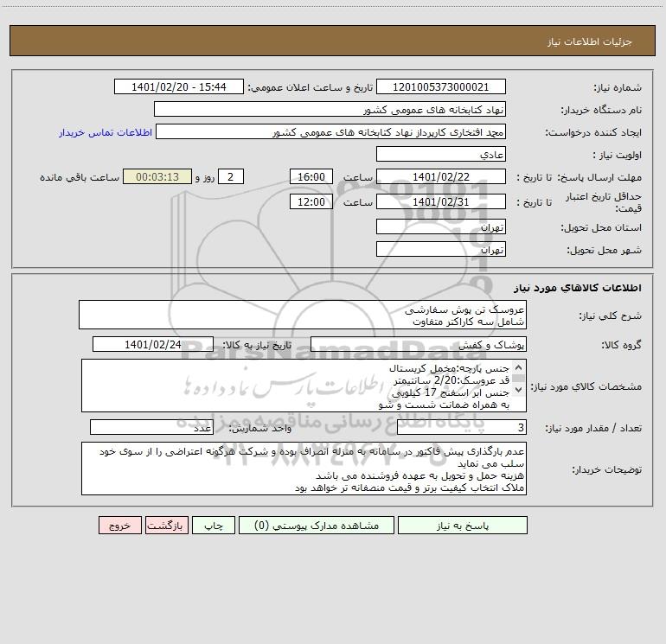Click the remaining days field showing 2

231,176
